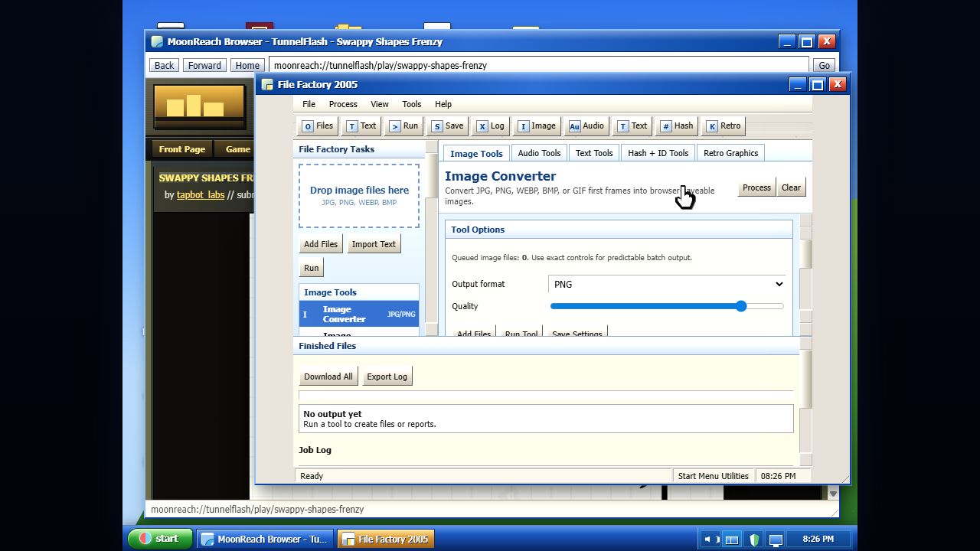Click the File Factory 2005 title bar icon

click(267, 85)
